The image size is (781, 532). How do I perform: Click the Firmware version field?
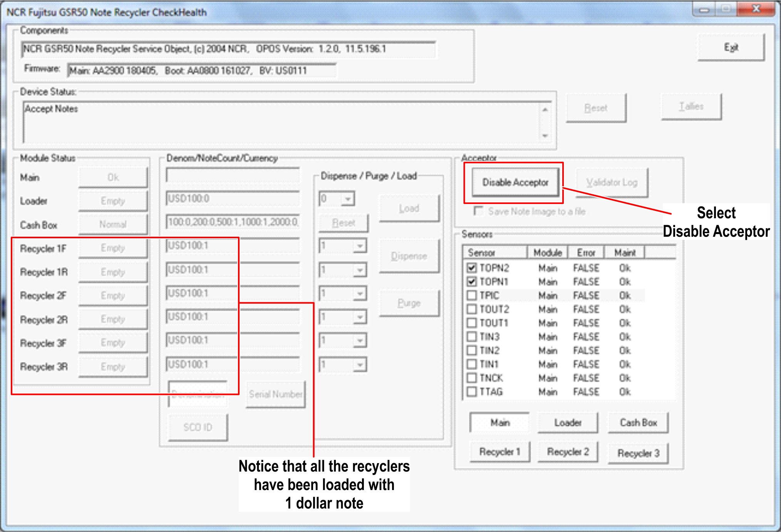pyautogui.click(x=202, y=70)
